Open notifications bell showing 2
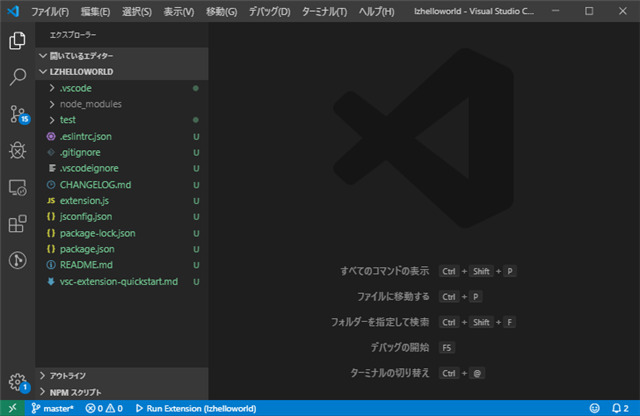Screen dimensions: 640x416 pyautogui.click(x=620, y=408)
